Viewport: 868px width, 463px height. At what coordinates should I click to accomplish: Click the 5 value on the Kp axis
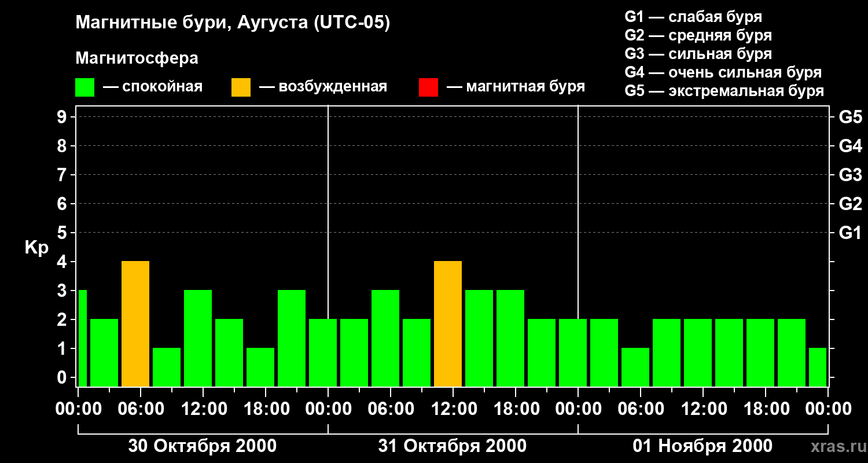tap(63, 233)
